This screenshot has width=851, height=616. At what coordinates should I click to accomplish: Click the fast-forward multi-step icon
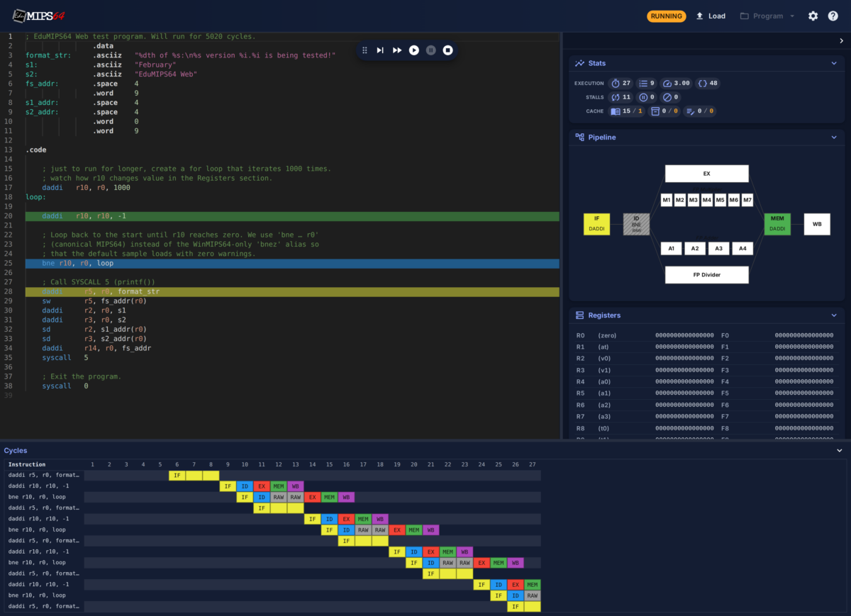(397, 50)
